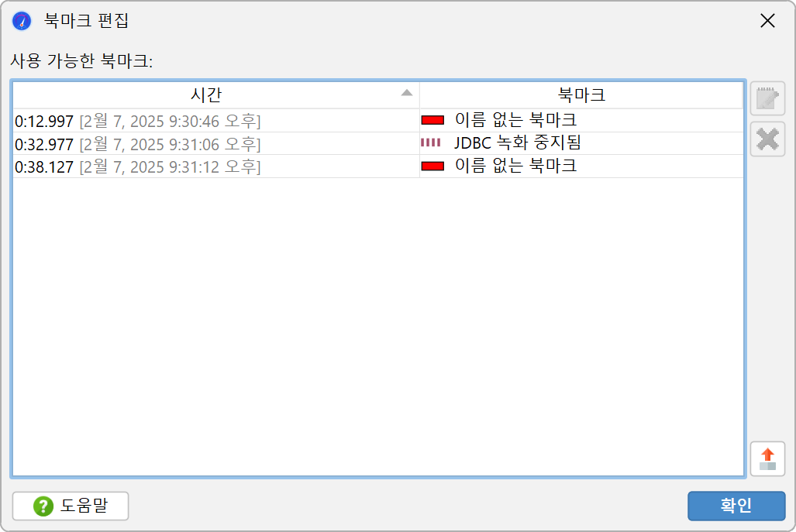The image size is (796, 532).
Task: Click the 북마크 편집 window title
Action: click(x=86, y=21)
